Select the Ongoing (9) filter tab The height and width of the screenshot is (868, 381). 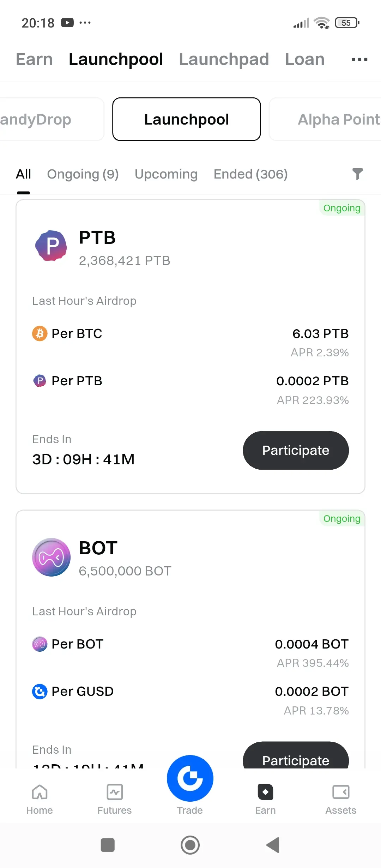pos(83,174)
